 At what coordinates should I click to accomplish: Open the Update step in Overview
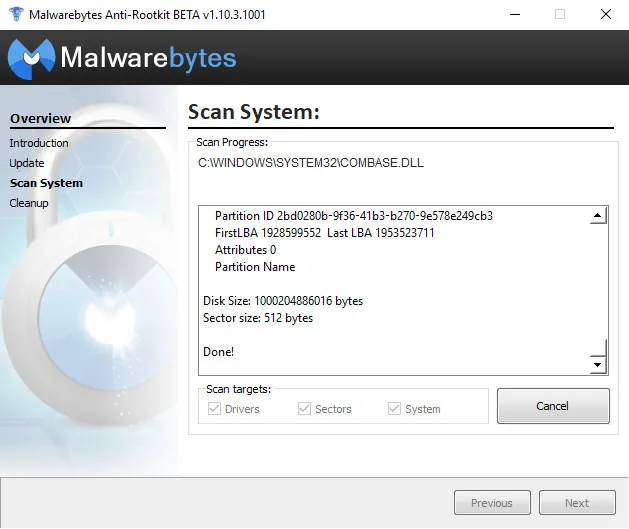(27, 163)
